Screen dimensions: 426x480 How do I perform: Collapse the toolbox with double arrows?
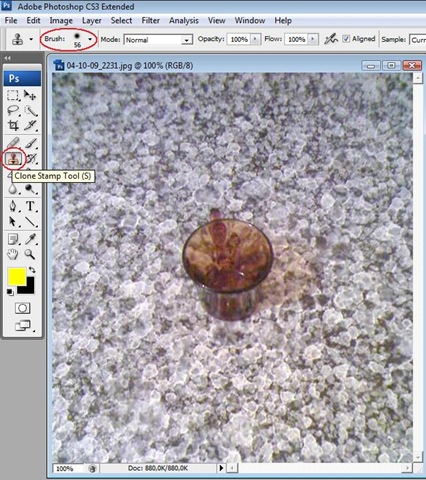coord(7,58)
